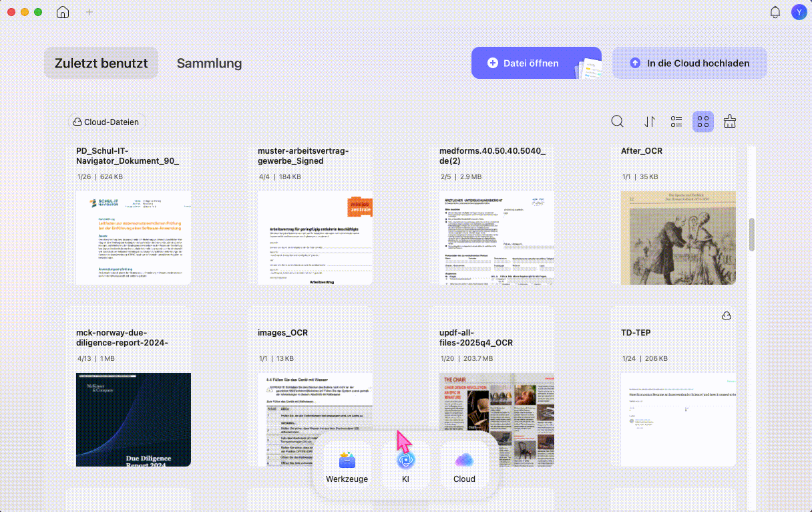Open the user account avatar Y

[798, 12]
